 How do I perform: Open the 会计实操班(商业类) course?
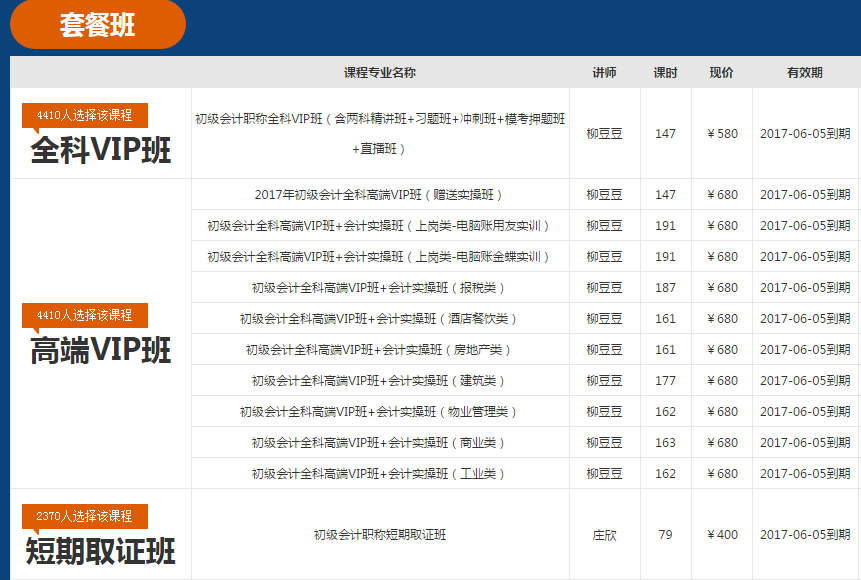pos(380,443)
